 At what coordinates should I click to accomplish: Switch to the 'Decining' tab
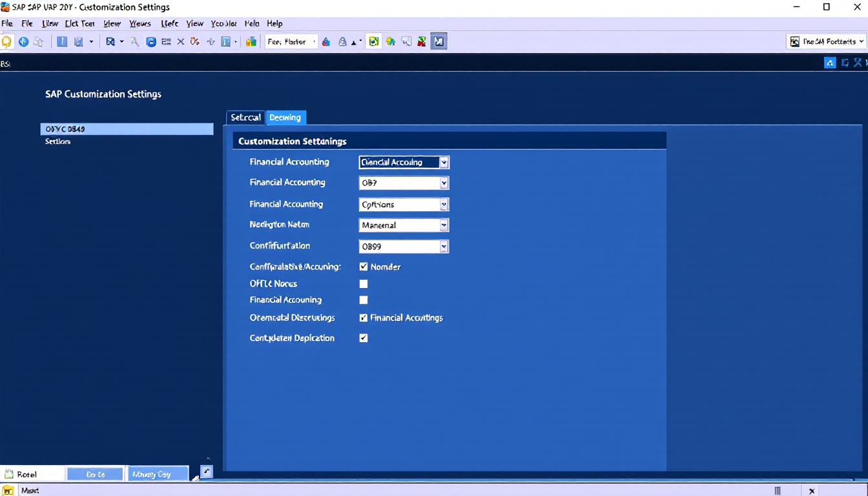pos(285,118)
